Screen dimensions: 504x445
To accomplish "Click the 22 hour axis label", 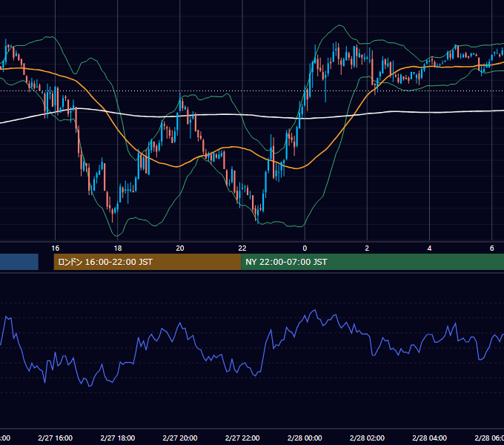I will point(242,248).
